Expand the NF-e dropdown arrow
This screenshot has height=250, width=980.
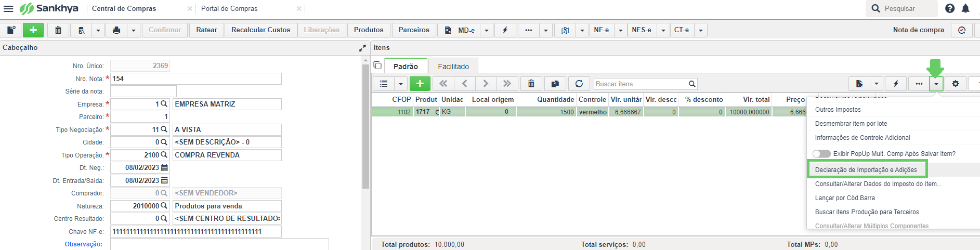[621, 30]
